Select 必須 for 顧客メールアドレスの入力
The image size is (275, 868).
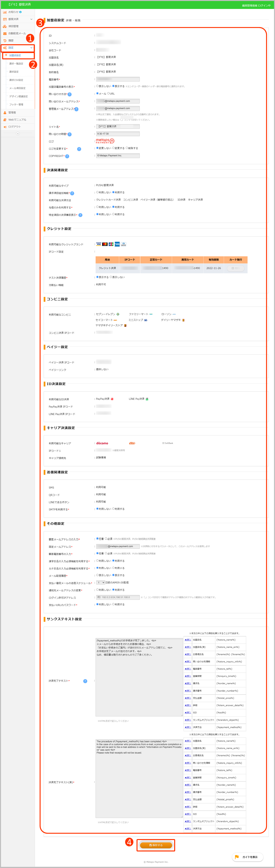click(106, 539)
